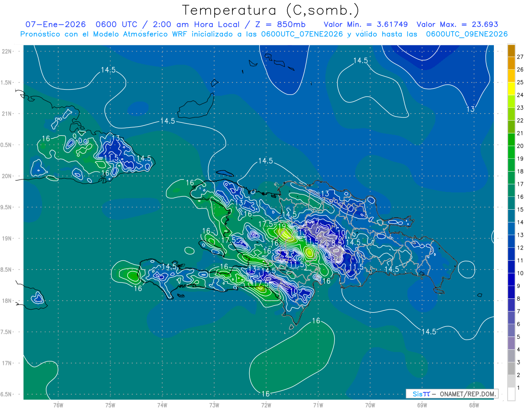Click the 19 contour label on the map
The height and width of the screenshot is (411, 532).
tap(282, 227)
